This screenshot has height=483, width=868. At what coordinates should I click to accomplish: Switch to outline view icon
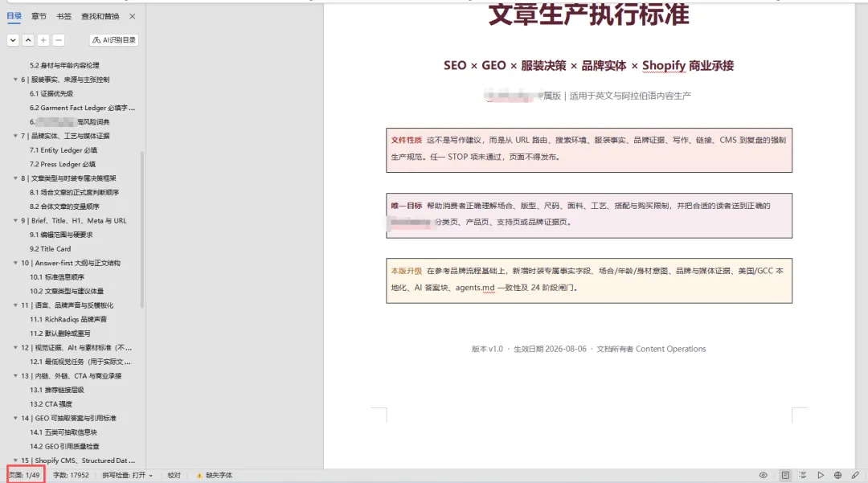(x=803, y=475)
